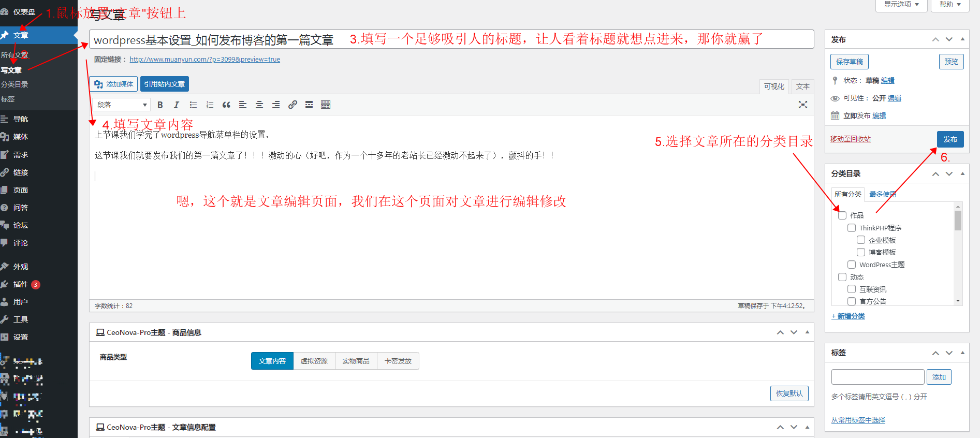980x438 pixels.
Task: Insert a bulleted list
Action: click(193, 105)
